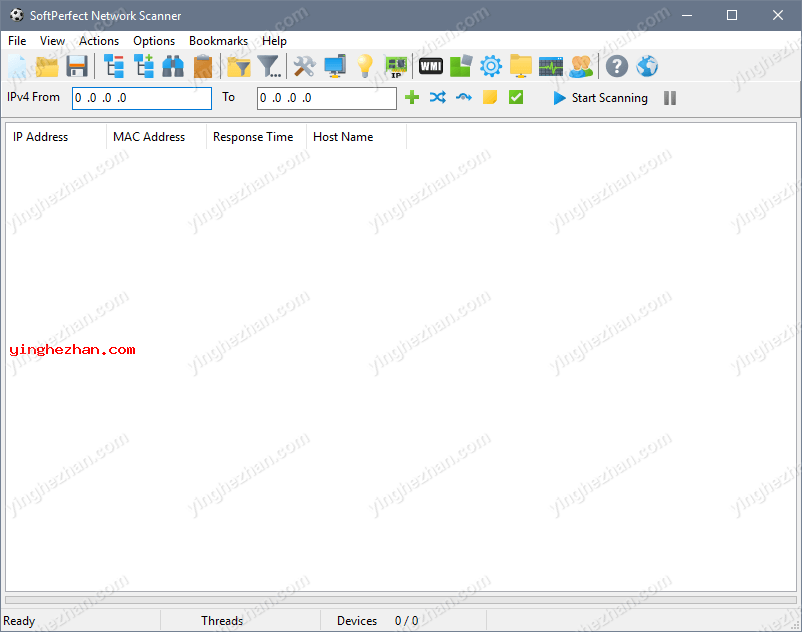Click the light bulb icon
Image resolution: width=802 pixels, height=632 pixels.
[365, 66]
